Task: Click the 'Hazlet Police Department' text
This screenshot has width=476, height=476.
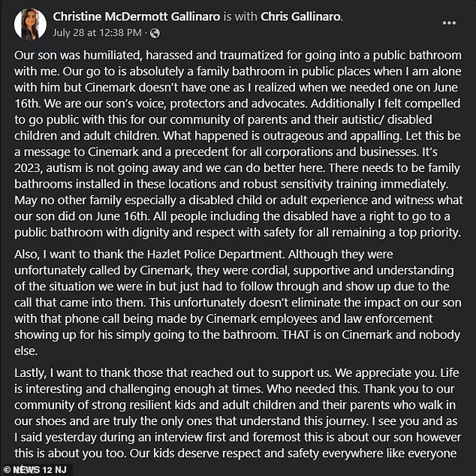Action: [215, 254]
